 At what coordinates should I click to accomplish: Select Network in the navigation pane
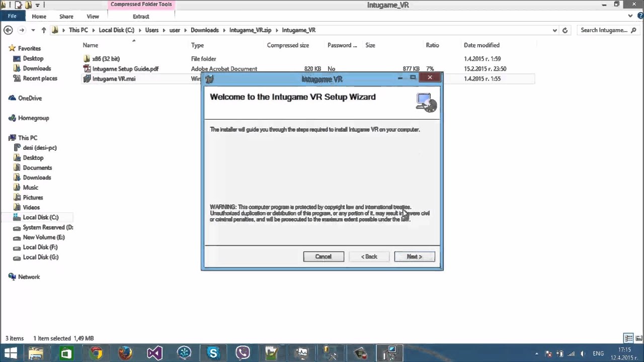click(x=29, y=277)
